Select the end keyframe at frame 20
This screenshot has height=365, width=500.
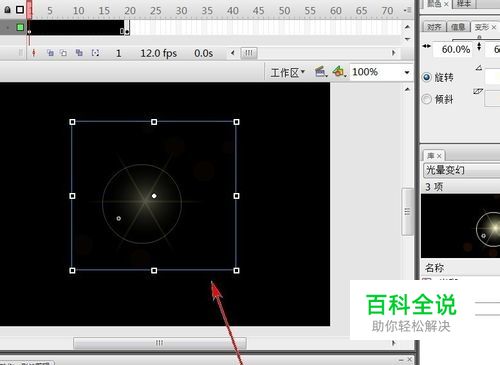(127, 32)
